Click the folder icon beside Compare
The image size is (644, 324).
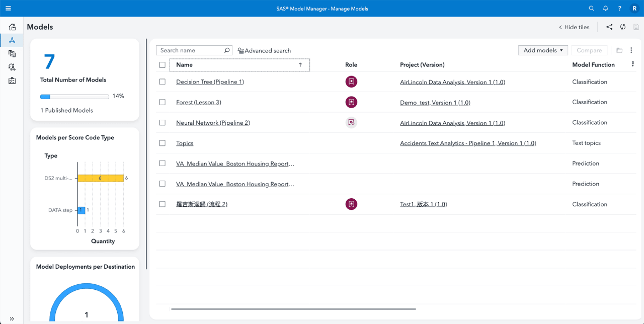(x=619, y=50)
